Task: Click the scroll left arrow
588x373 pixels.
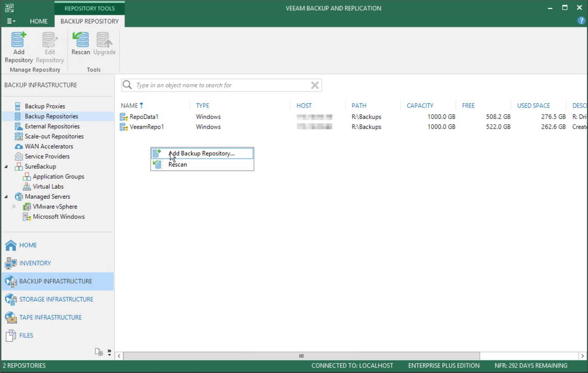Action: click(119, 356)
